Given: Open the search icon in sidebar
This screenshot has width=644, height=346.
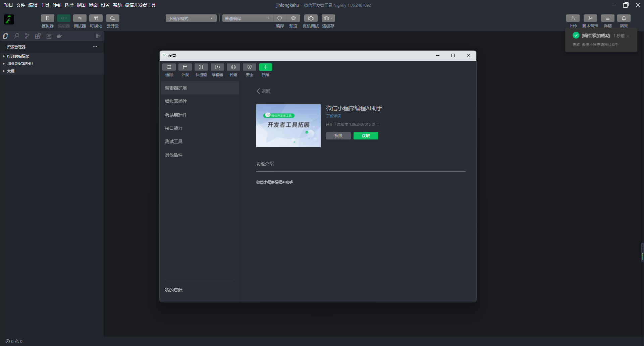Looking at the screenshot, I should (x=16, y=36).
